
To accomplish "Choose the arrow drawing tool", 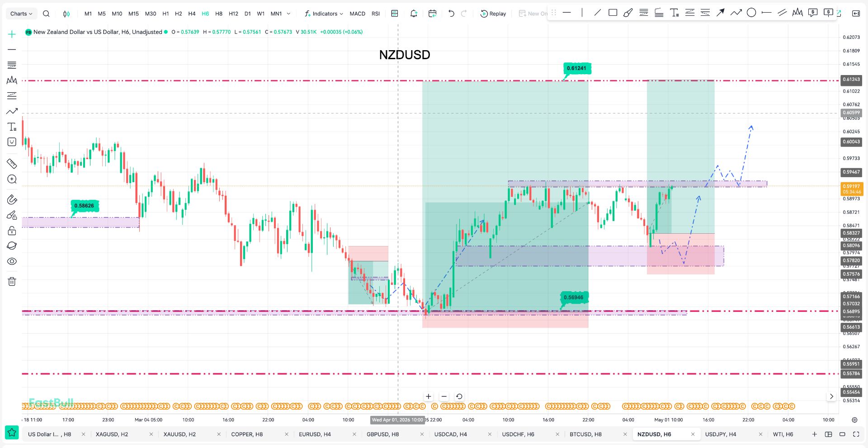I will point(720,13).
